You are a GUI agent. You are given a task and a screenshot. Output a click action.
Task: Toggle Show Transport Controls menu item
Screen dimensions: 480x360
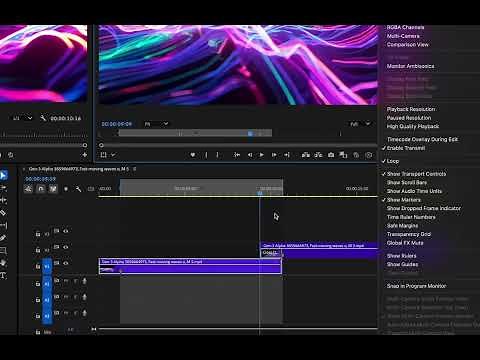(x=416, y=174)
